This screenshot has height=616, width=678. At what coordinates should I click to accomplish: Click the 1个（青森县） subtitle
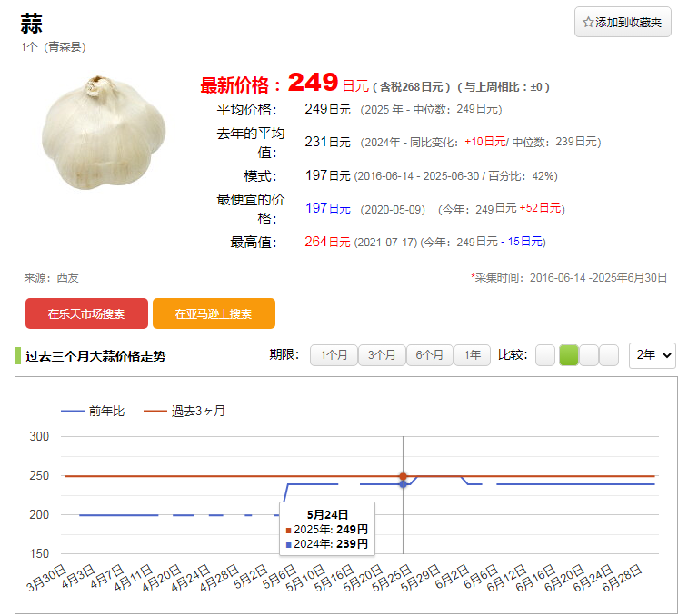[54, 46]
